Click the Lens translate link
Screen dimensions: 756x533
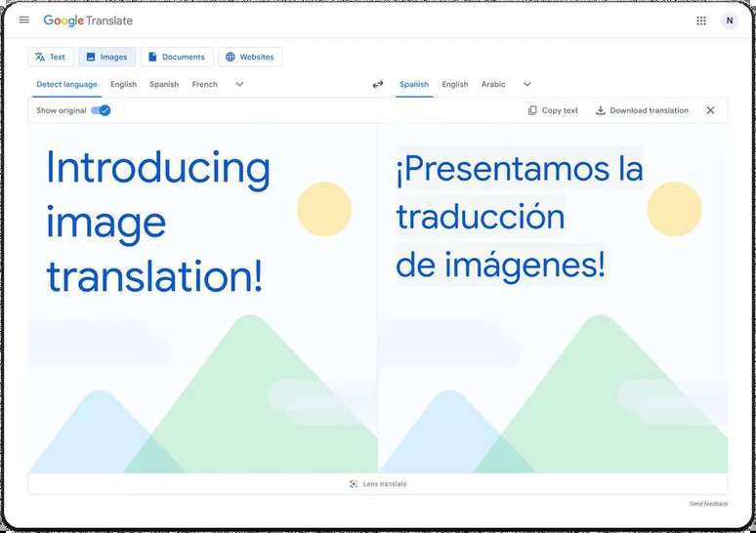pyautogui.click(x=378, y=484)
